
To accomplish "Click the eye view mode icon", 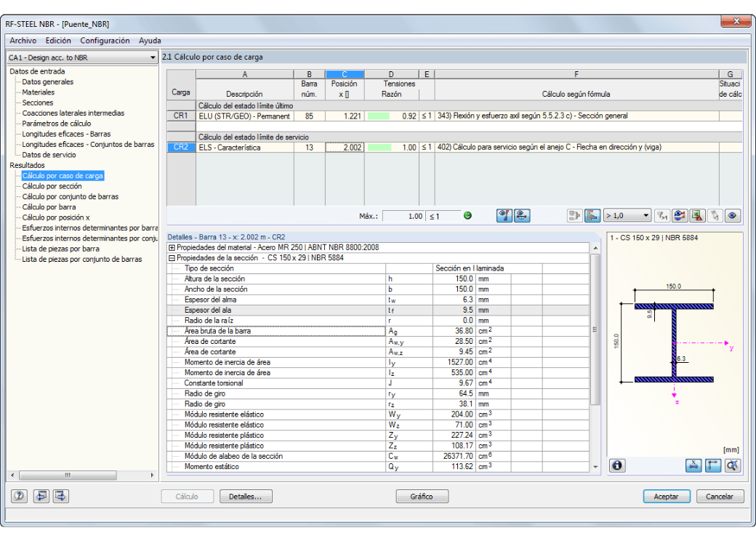I will tap(732, 215).
